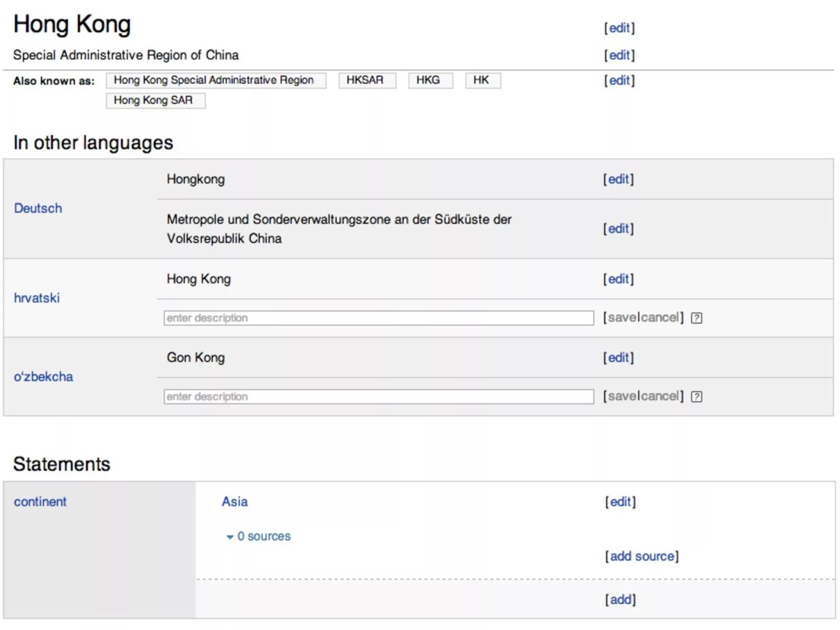The width and height of the screenshot is (840, 630).
Task: Edit the o'zbekcha Gon Kong label
Action: click(x=618, y=358)
